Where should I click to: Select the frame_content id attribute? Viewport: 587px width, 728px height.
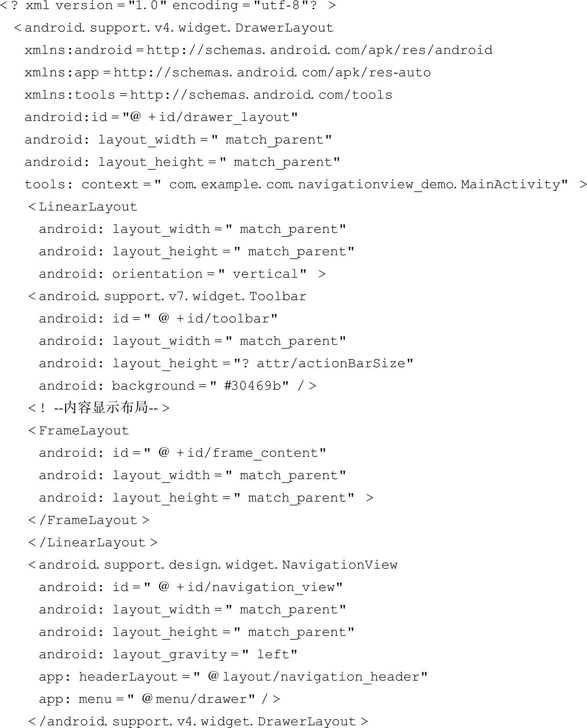(x=182, y=453)
